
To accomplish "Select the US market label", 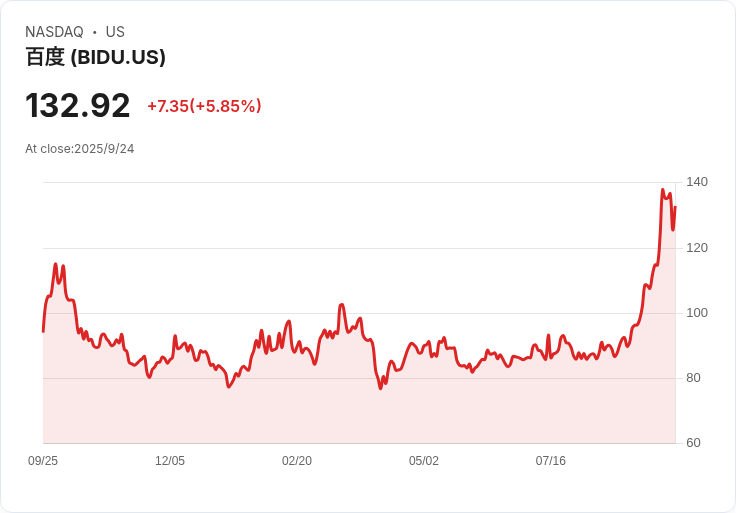I will [115, 32].
